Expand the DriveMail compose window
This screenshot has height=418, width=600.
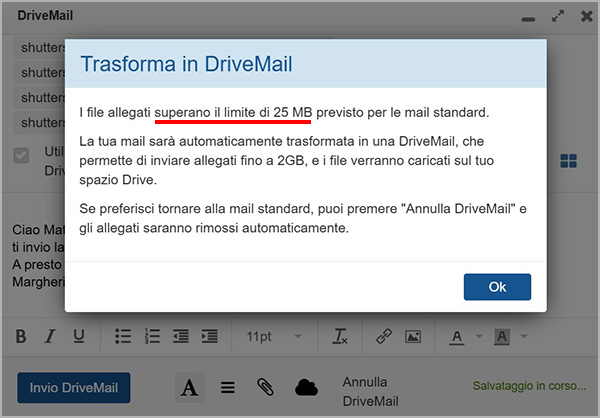point(558,16)
